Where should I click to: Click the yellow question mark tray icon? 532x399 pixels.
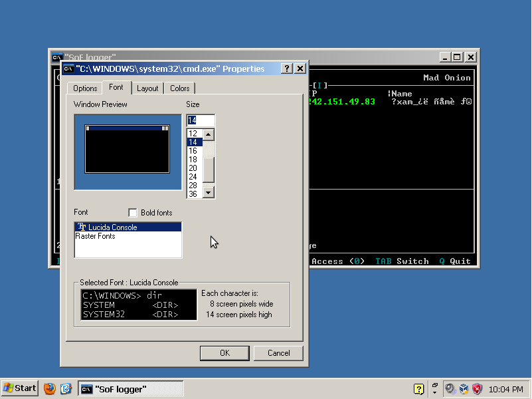pyautogui.click(x=418, y=389)
